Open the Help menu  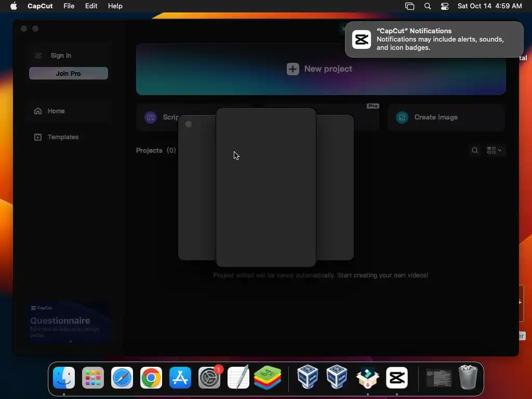pyautogui.click(x=115, y=6)
